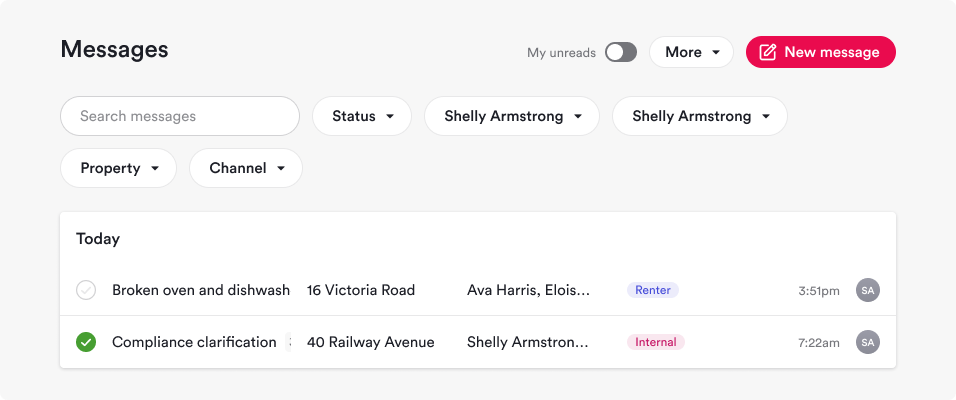Screen dimensions: 956x400
Task: Open the Compliance clarification message
Action: [194, 342]
